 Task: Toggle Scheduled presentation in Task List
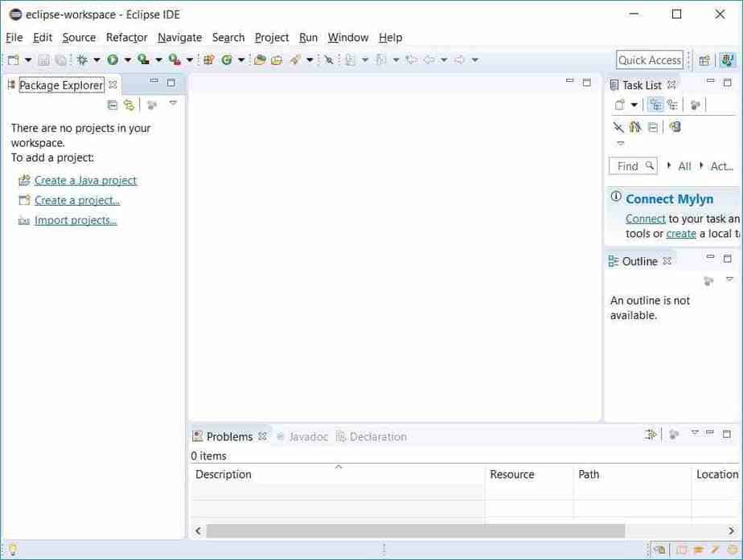pyautogui.click(x=672, y=104)
